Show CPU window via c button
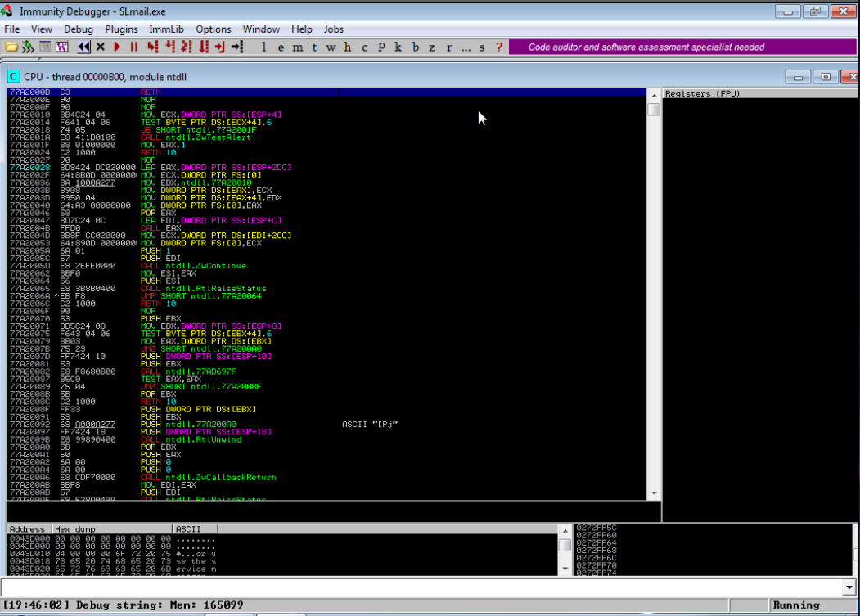 click(365, 47)
